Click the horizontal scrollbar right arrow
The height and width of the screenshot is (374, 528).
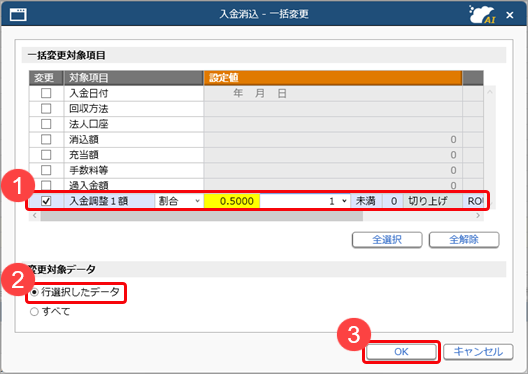click(x=478, y=215)
